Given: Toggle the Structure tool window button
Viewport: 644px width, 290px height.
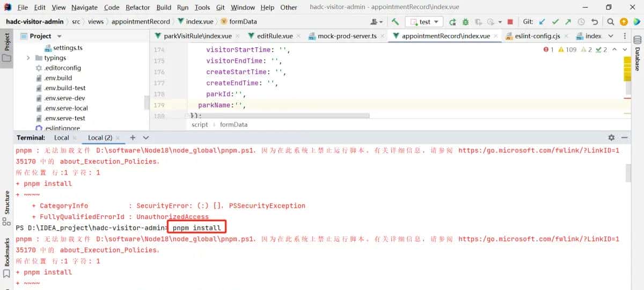Looking at the screenshot, I should 6,207.
